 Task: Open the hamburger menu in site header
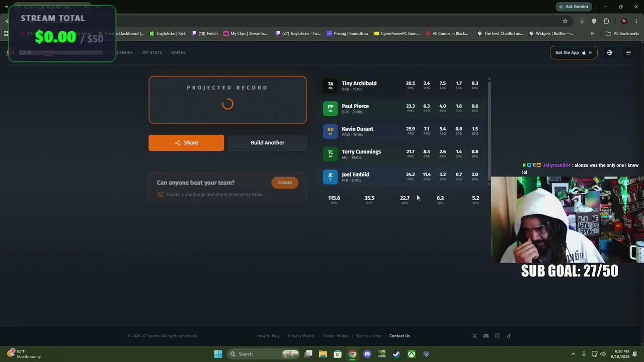pyautogui.click(x=628, y=53)
